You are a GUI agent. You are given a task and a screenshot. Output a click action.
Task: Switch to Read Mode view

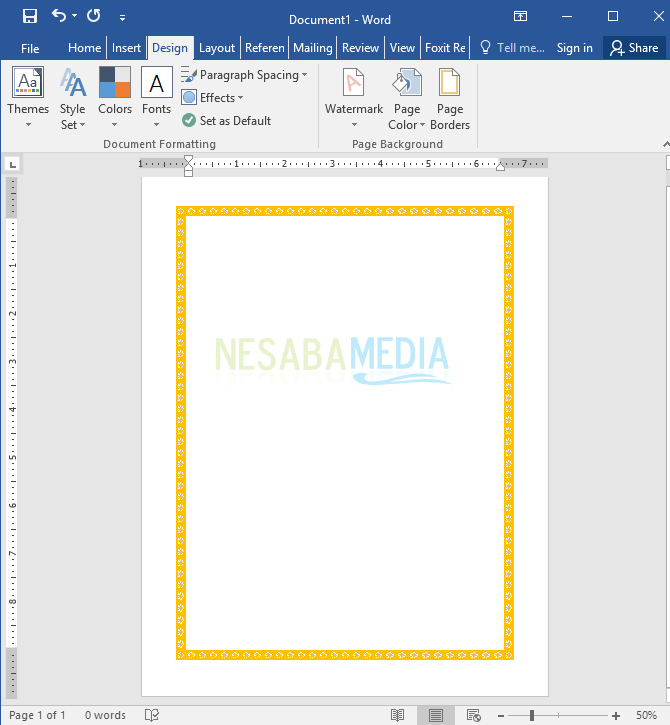pyautogui.click(x=397, y=715)
